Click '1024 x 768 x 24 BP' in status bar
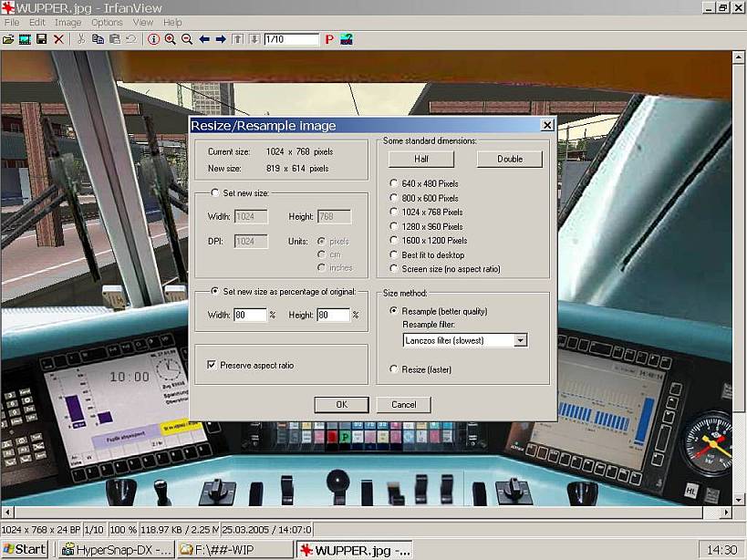 41,530
